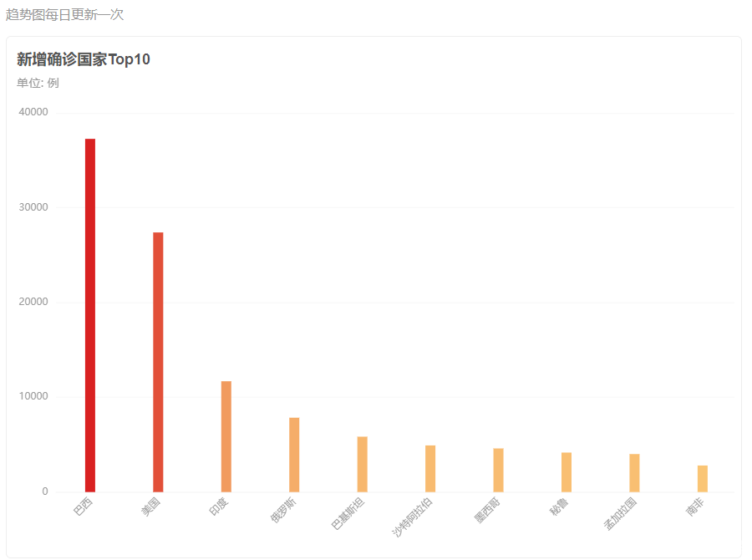The width and height of the screenshot is (752, 560).
Task: Select the 孟加拉国 data bar
Action: [x=634, y=472]
